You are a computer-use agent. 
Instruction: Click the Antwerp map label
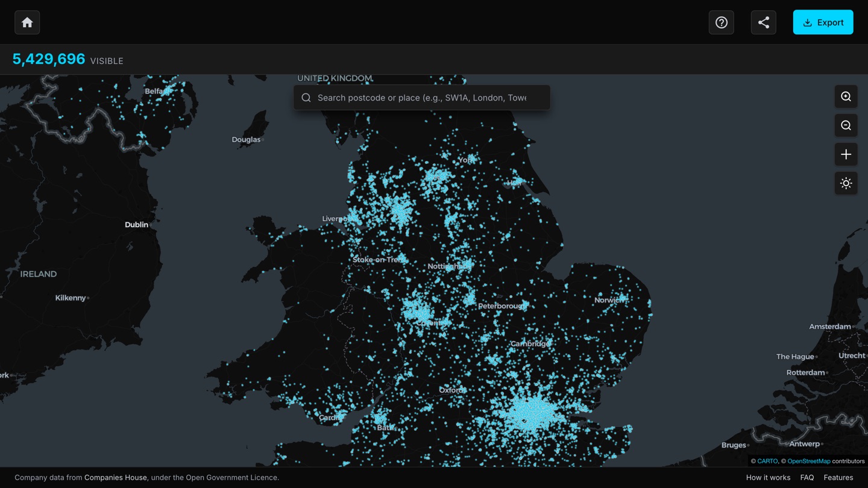(x=805, y=444)
